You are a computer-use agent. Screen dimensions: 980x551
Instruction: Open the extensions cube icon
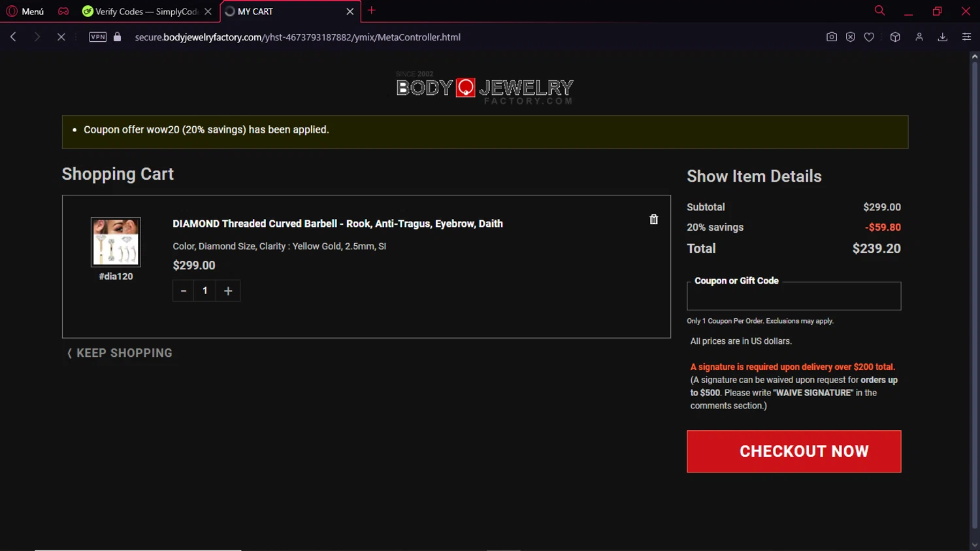tap(895, 37)
